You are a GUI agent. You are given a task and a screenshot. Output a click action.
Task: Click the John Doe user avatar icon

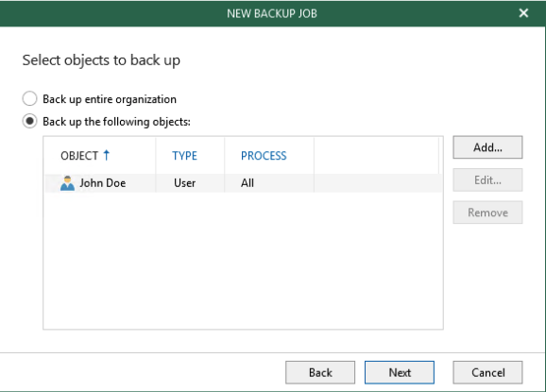[x=67, y=183]
